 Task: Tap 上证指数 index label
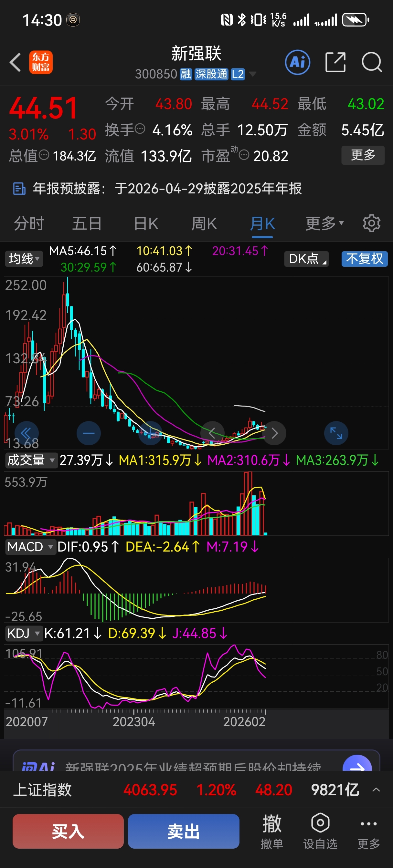(43, 790)
